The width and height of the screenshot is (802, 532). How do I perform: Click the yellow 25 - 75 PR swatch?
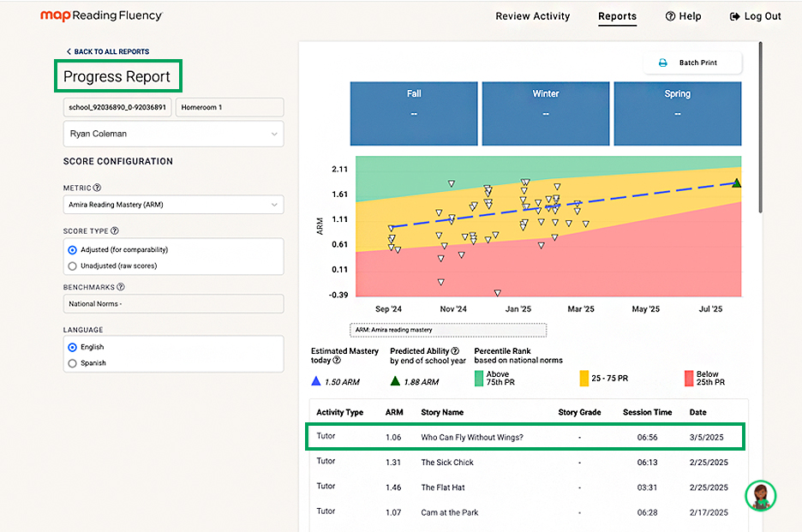tap(584, 379)
